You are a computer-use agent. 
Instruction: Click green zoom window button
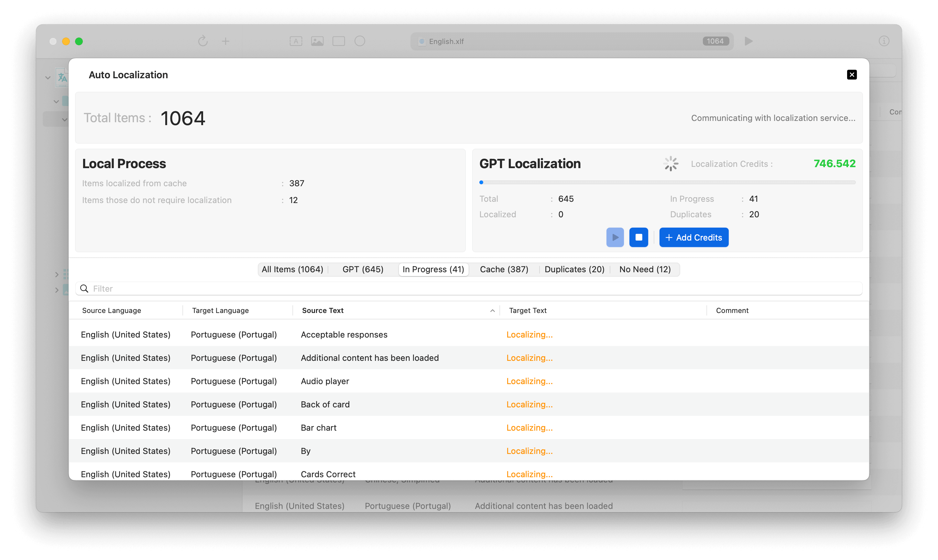[x=79, y=41]
